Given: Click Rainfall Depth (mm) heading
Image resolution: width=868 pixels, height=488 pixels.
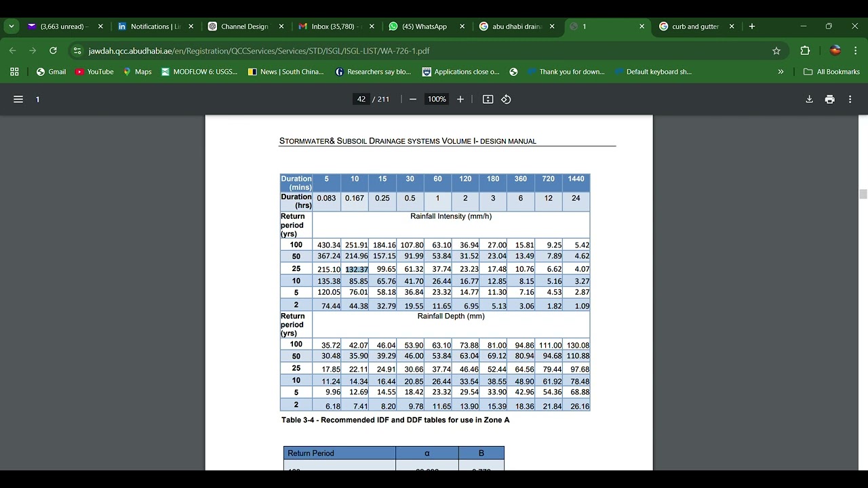Looking at the screenshot, I should point(451,316).
